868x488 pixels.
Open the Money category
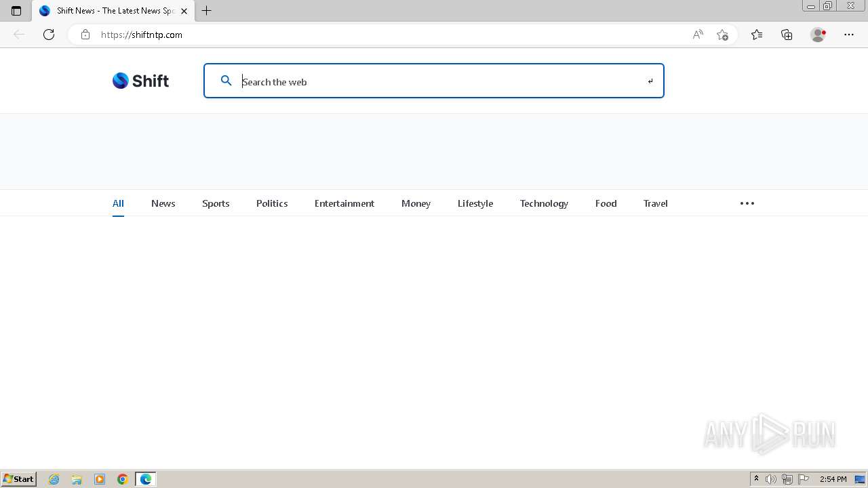pyautogui.click(x=416, y=203)
